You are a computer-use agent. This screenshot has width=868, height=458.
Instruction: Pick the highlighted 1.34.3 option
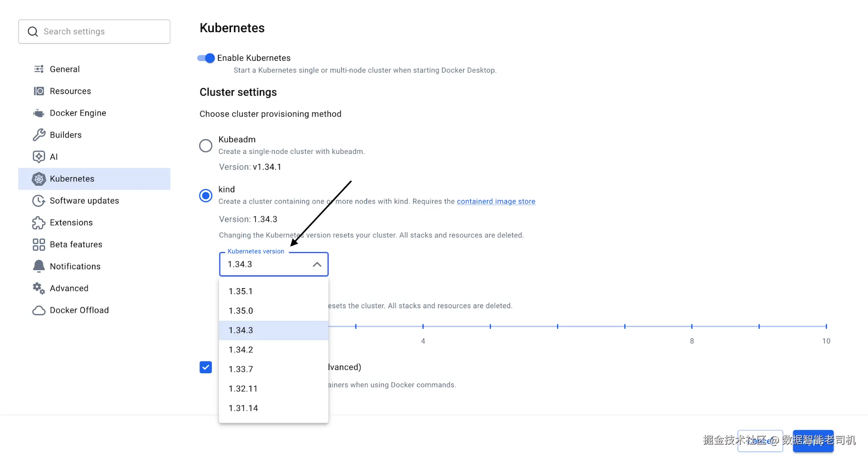click(274, 330)
